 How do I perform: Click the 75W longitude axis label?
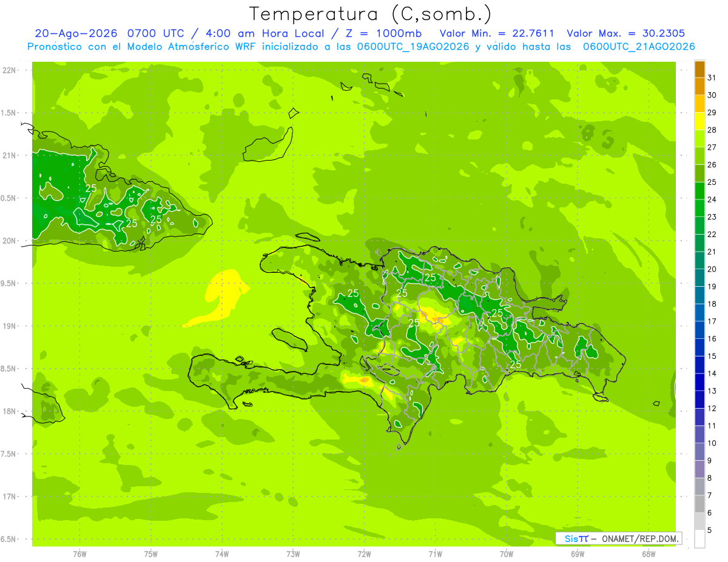(151, 554)
